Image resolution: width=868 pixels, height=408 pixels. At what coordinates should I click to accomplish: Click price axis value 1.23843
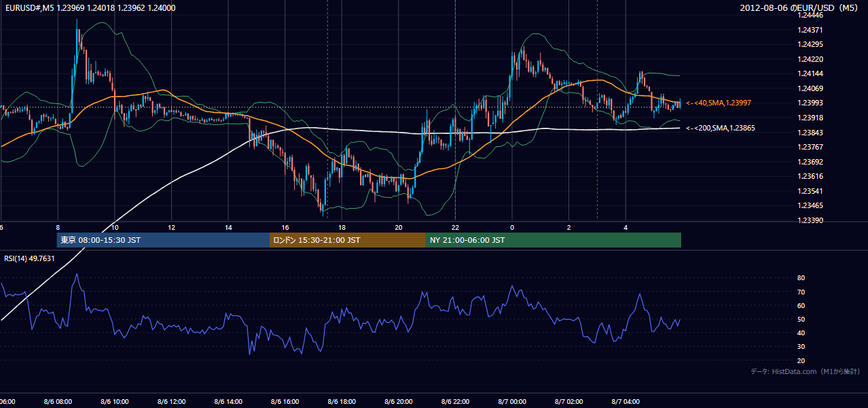[x=810, y=133]
